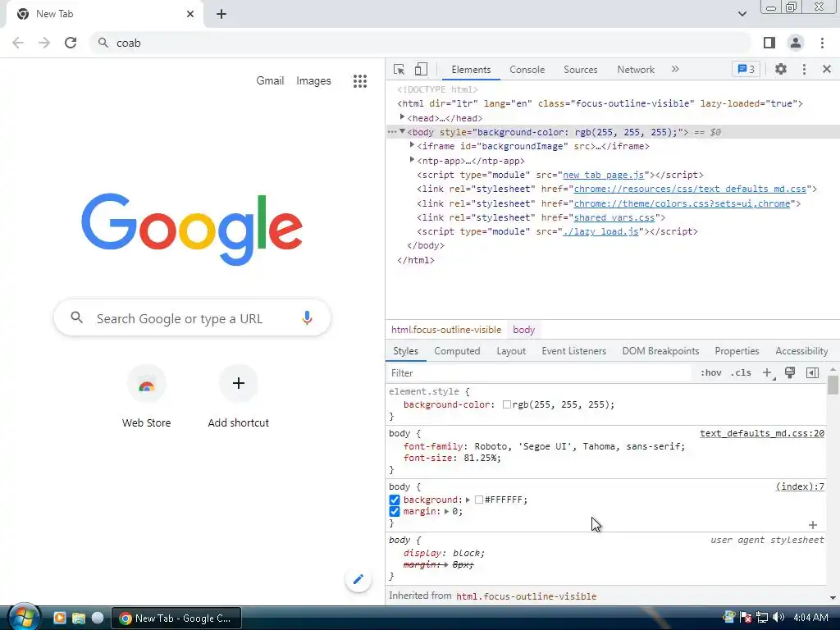Viewport: 840px width, 630px height.
Task: Toggle the :hov element state button
Action: [711, 373]
